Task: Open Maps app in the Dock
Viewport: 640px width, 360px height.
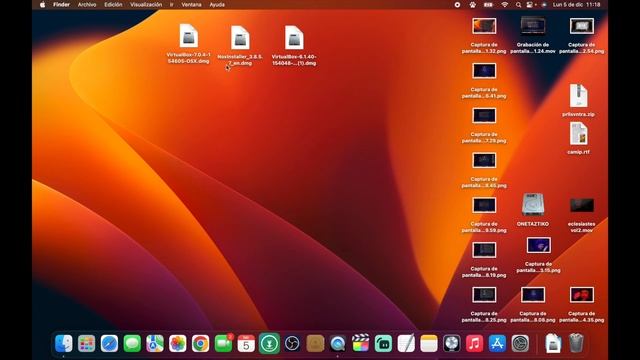Action: pos(155,344)
